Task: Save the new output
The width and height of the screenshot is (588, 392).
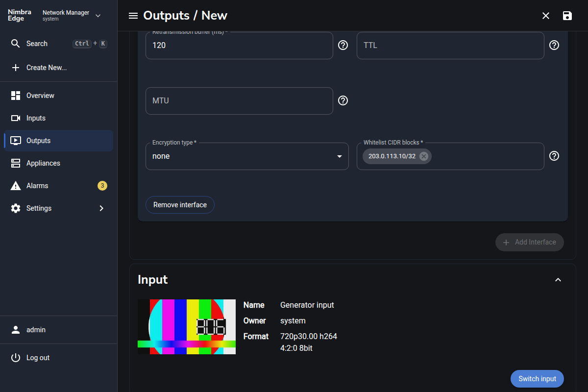Action: coord(567,16)
